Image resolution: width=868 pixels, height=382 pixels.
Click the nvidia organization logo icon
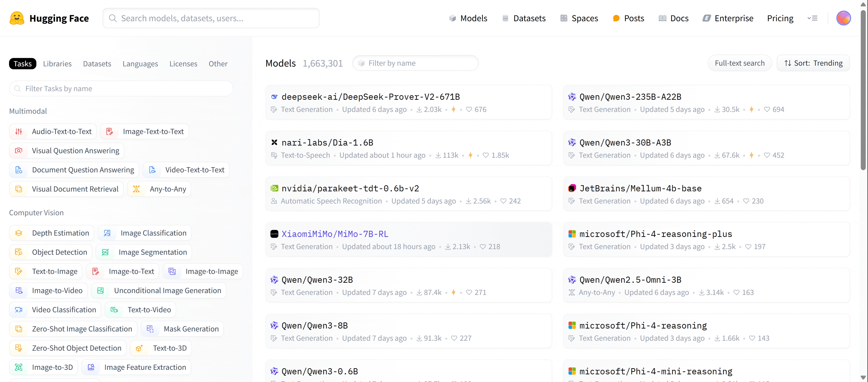click(x=274, y=189)
